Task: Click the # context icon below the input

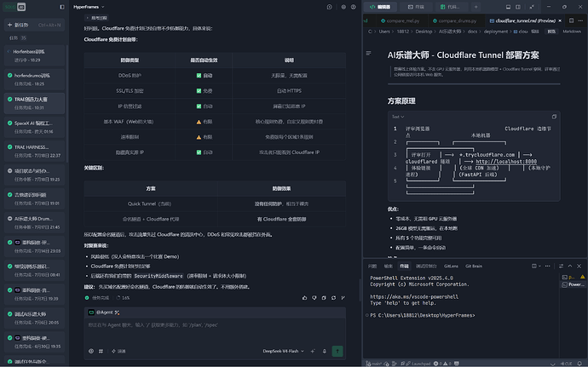Action: (x=101, y=351)
